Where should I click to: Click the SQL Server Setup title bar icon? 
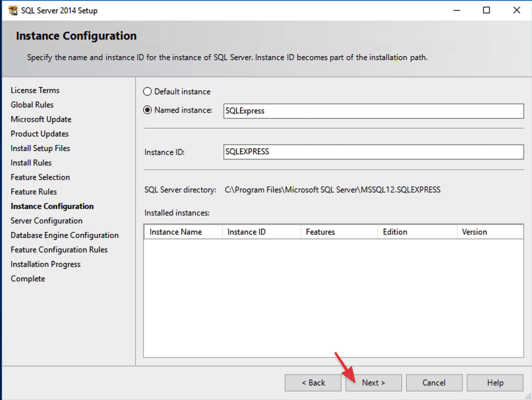(13, 11)
